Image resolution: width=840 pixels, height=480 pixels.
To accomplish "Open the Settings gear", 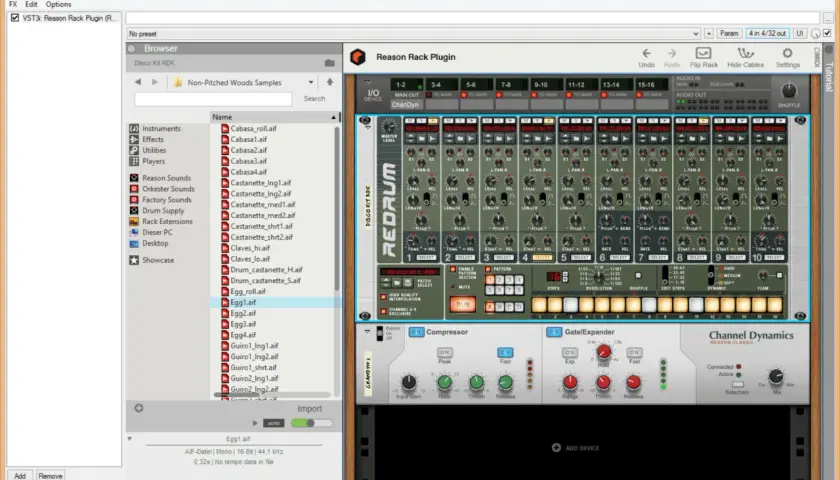I will point(788,53).
